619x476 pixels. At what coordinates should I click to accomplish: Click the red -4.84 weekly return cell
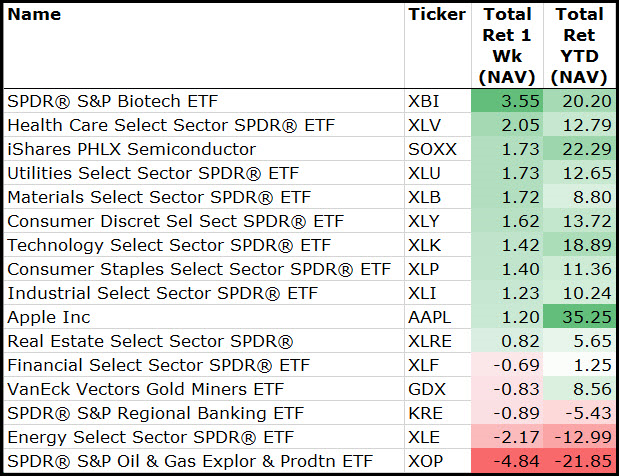tap(507, 461)
